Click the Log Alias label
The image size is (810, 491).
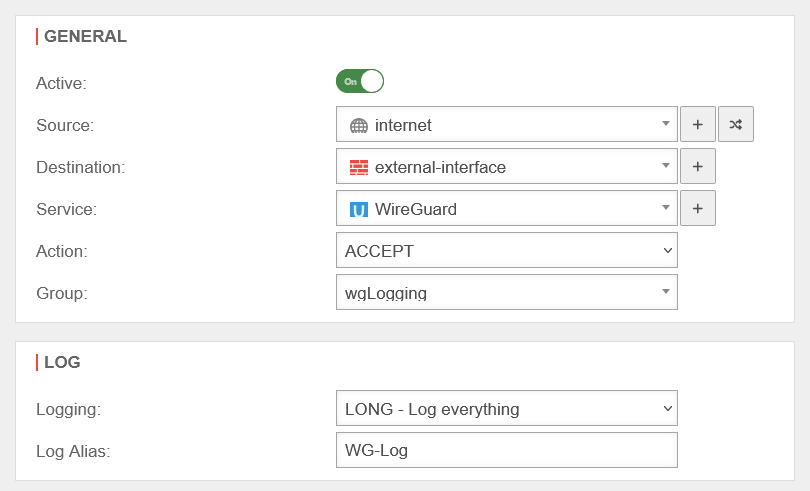tap(73, 451)
